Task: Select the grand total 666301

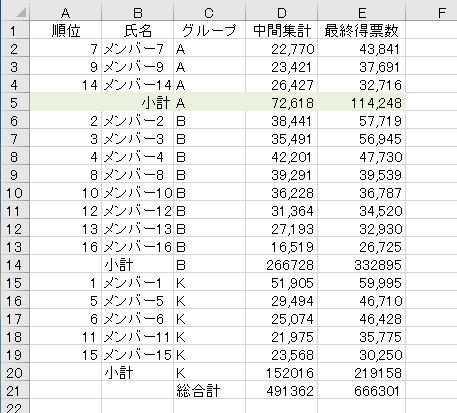Action: [361, 391]
